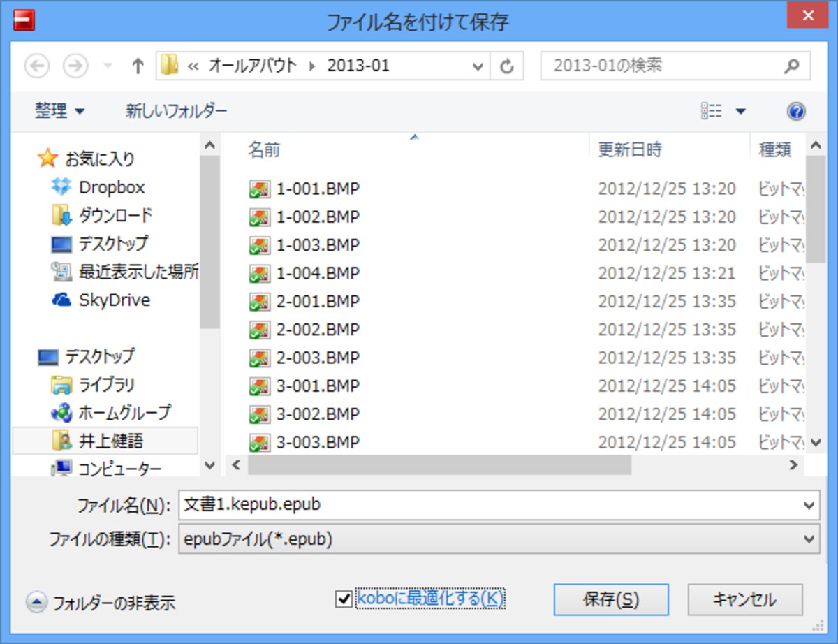Click the file list scroll up arrow
Screen dimensions: 838x644
[815, 145]
